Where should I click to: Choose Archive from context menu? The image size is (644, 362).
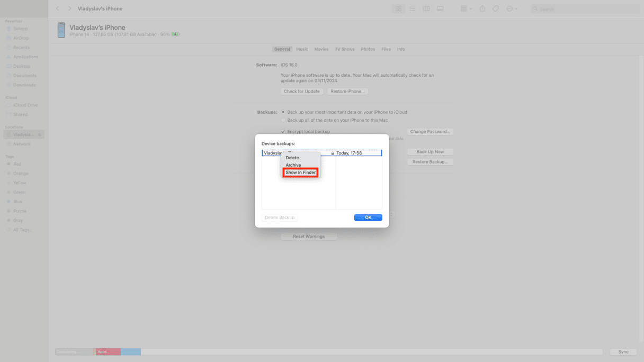click(x=293, y=165)
